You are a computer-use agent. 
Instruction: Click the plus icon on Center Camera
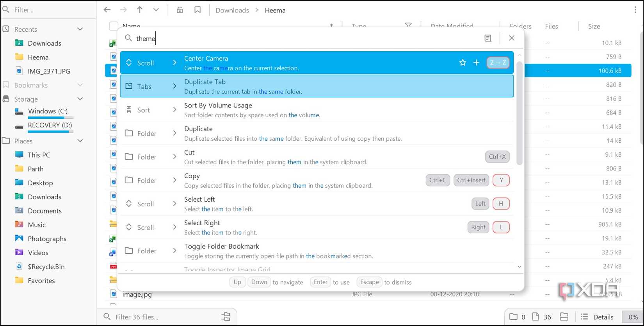click(476, 63)
